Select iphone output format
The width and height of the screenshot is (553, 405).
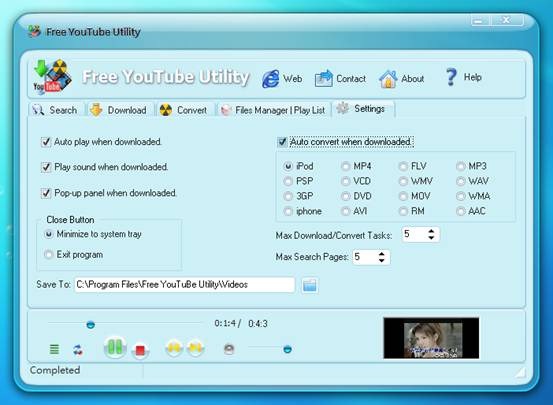(x=288, y=211)
